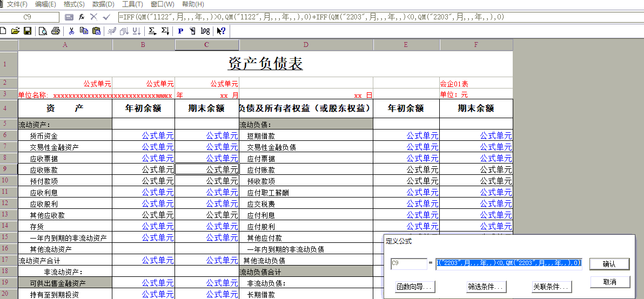Select column A header
This screenshot has height=299, width=644.
[65, 45]
